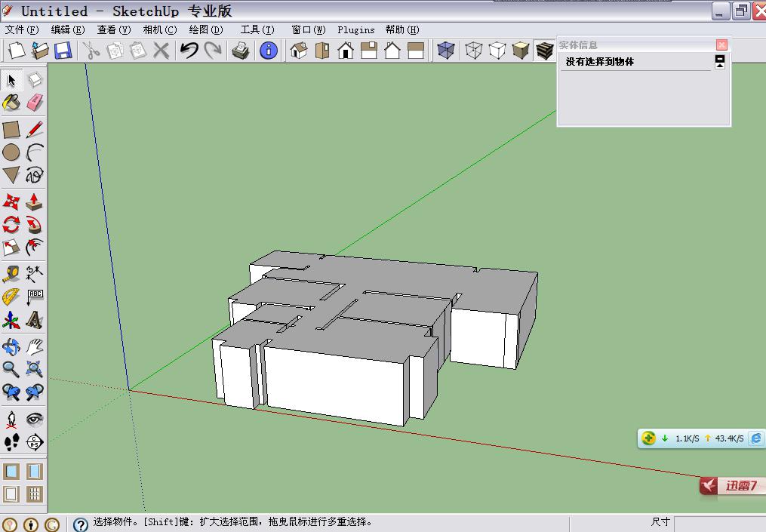Go to the next camera view

coord(35,392)
